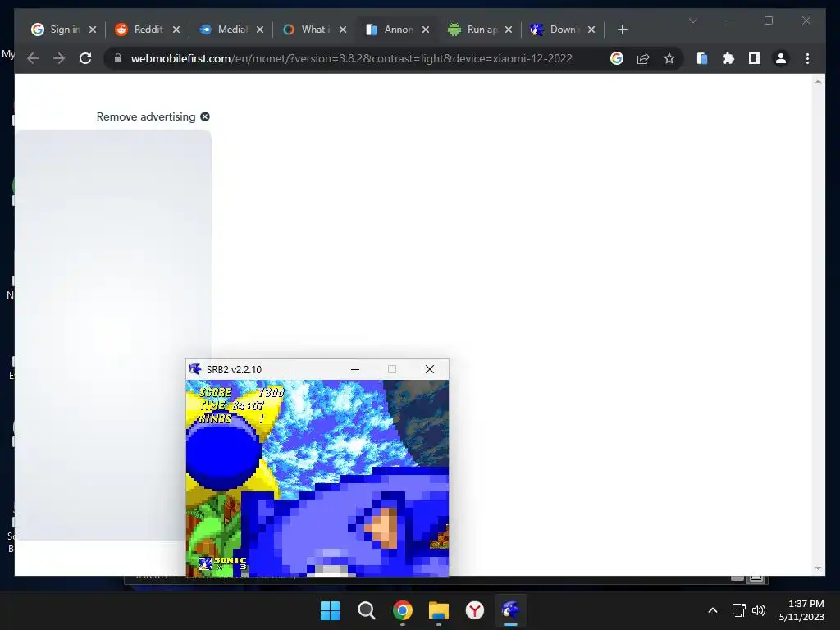Minimize the Chrome window
Image resolution: width=840 pixels, height=630 pixels.
[731, 21]
